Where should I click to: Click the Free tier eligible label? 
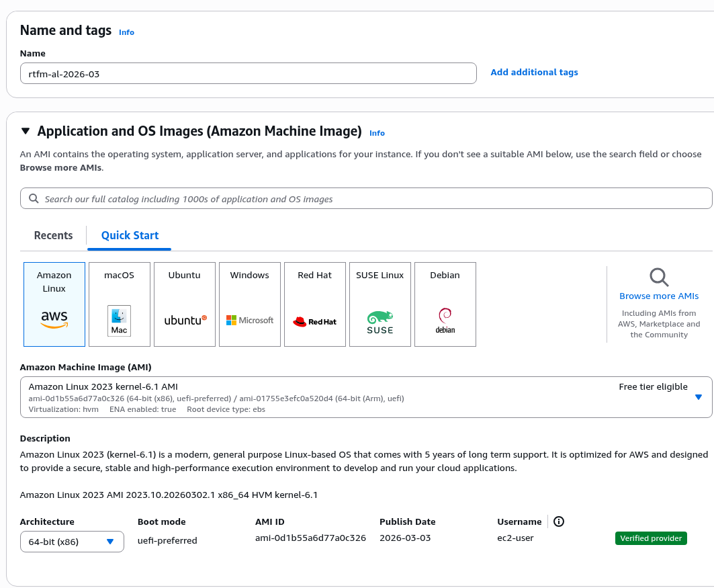click(653, 386)
